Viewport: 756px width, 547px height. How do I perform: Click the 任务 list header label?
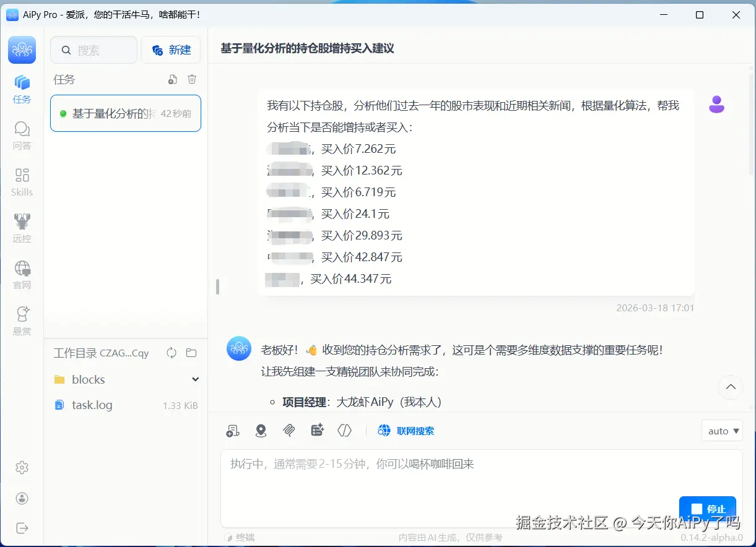64,79
